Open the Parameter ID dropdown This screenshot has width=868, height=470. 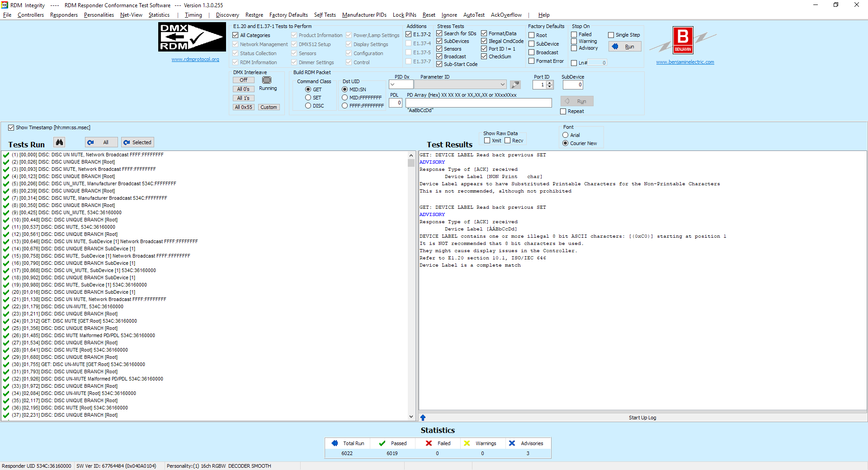pos(502,85)
